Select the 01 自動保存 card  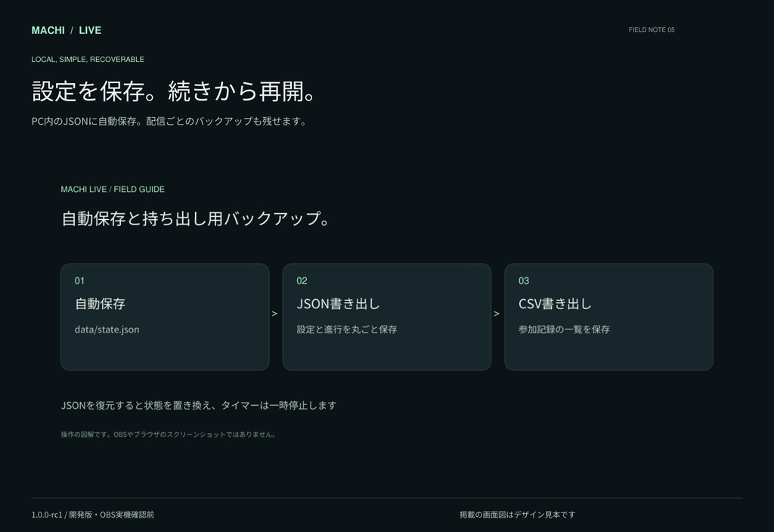tap(165, 317)
